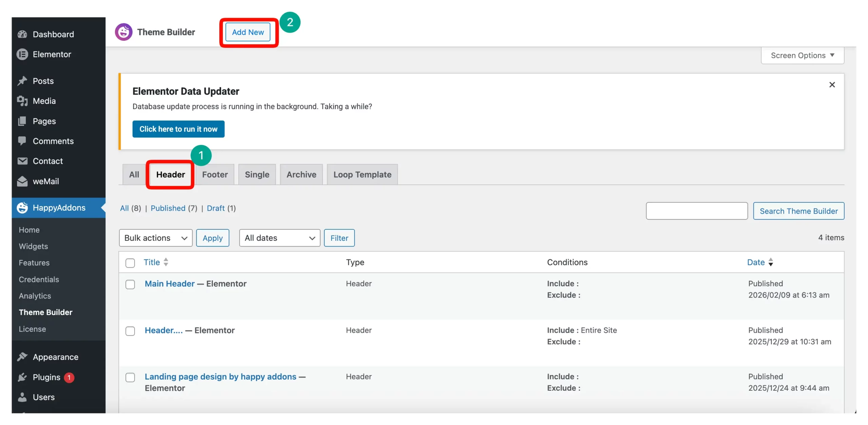Switch to the Footer tab

point(215,174)
